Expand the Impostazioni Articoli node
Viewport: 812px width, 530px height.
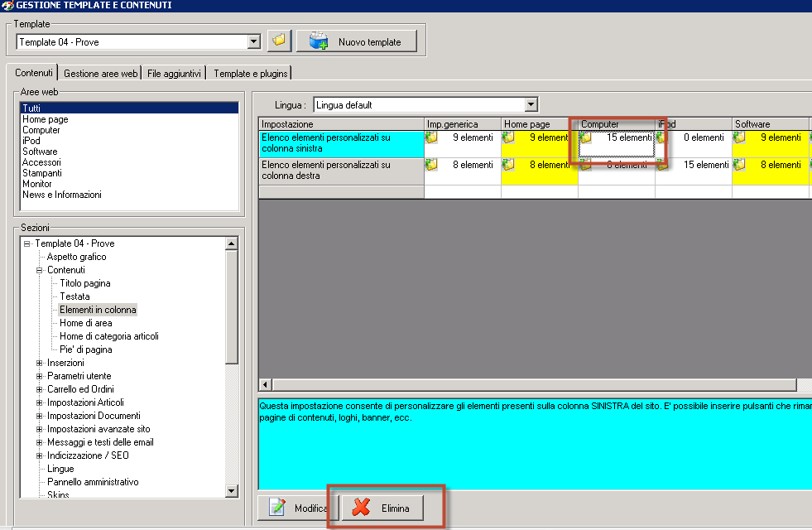(x=40, y=402)
